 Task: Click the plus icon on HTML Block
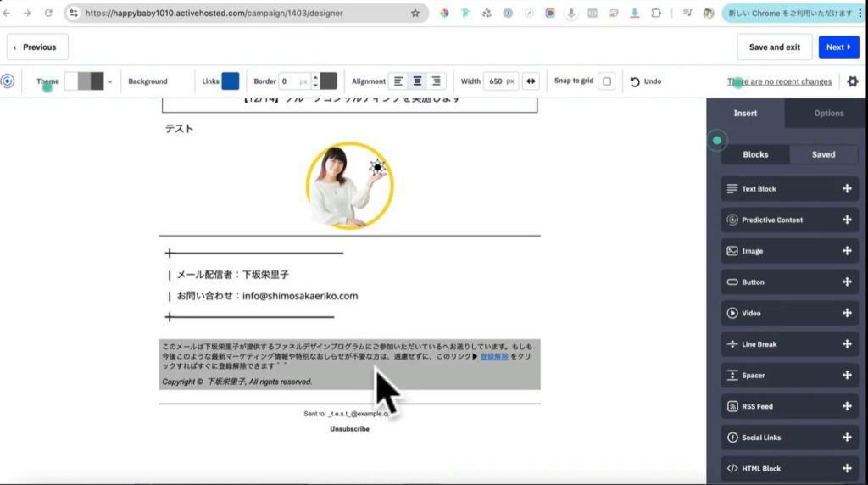pyautogui.click(x=846, y=468)
